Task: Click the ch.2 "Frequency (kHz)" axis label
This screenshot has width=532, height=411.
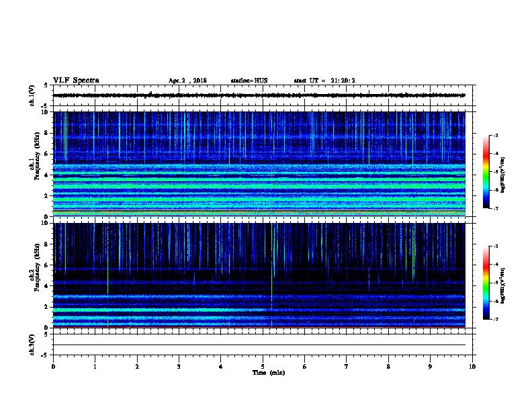Action: (37, 267)
